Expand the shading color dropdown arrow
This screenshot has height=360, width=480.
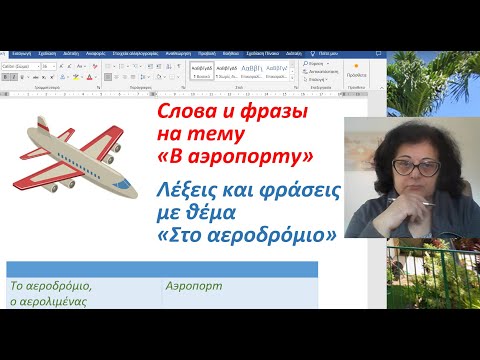165,77
